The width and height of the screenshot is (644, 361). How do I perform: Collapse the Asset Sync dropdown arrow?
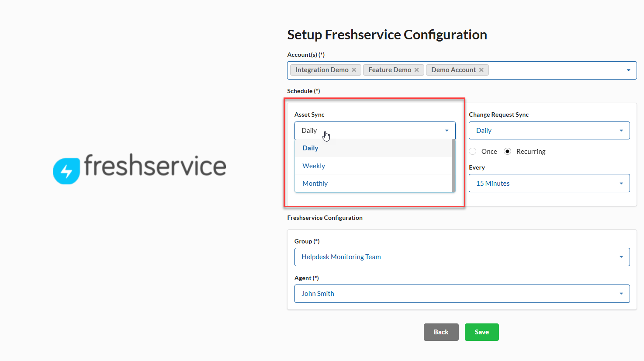pyautogui.click(x=447, y=131)
